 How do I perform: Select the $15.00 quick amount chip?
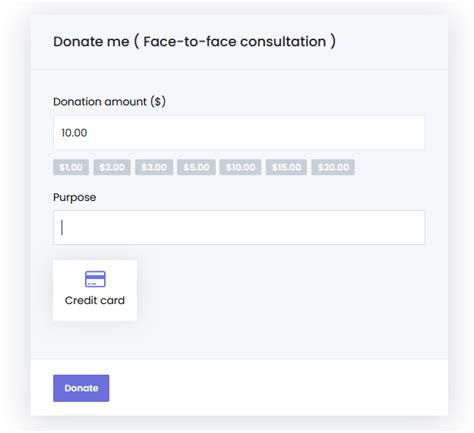tap(286, 167)
